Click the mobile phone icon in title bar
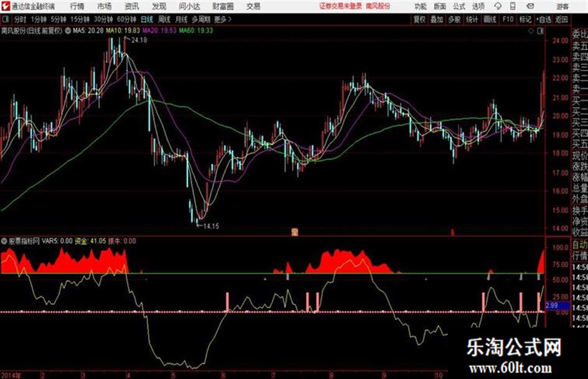The width and height of the screenshot is (588, 379). [513, 6]
